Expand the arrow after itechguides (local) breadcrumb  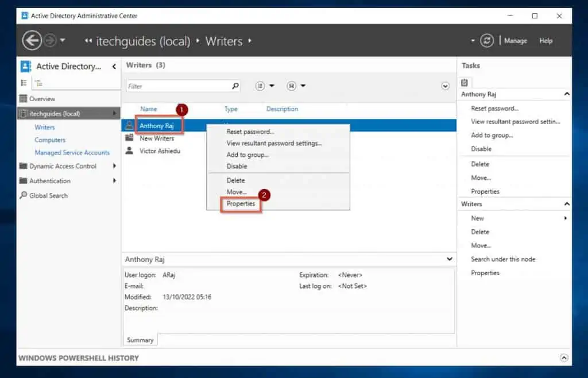pos(198,40)
